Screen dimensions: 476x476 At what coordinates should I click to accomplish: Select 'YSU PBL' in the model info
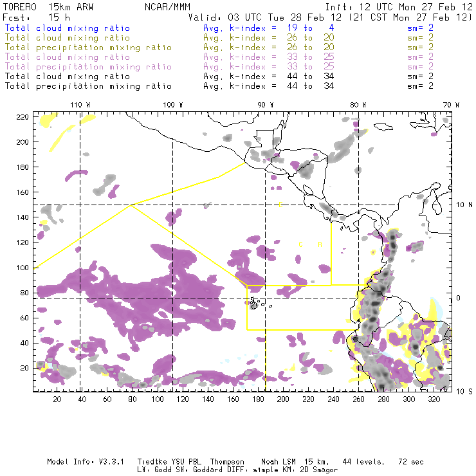pyautogui.click(x=186, y=462)
